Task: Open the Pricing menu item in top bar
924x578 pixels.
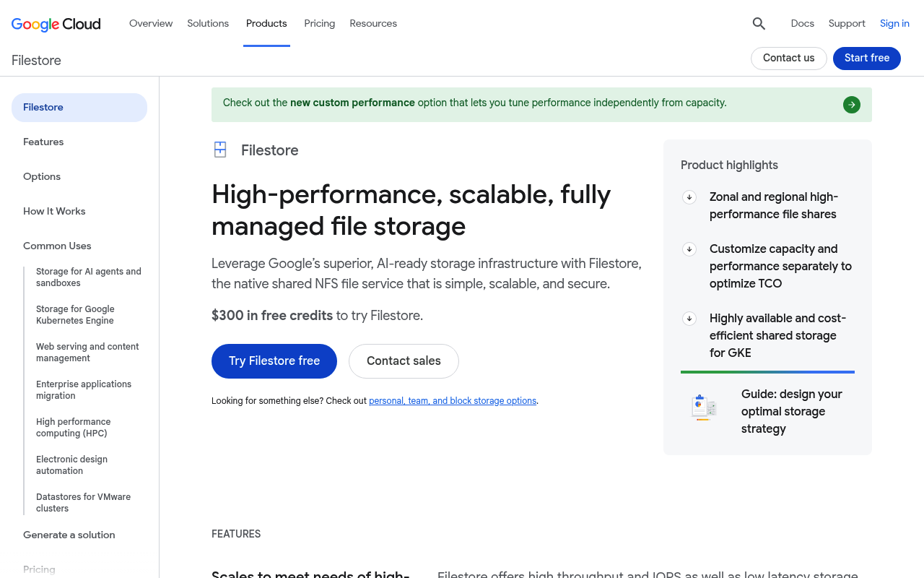Action: [x=320, y=23]
